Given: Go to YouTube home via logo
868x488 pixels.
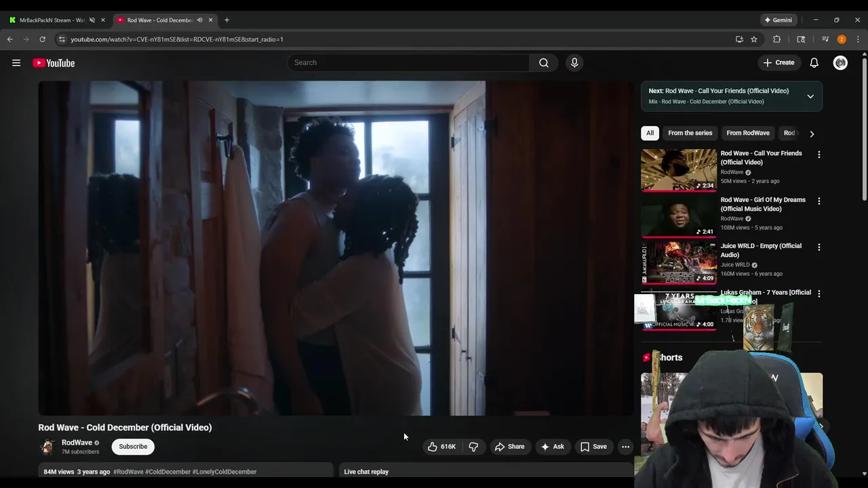Looking at the screenshot, I should (54, 63).
